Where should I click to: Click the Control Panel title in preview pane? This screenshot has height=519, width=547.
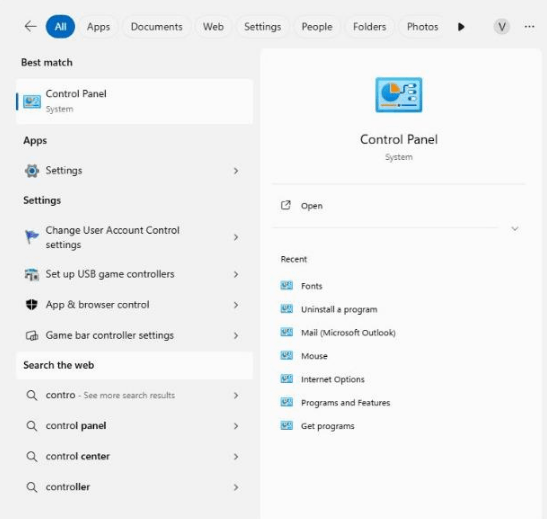click(x=399, y=140)
